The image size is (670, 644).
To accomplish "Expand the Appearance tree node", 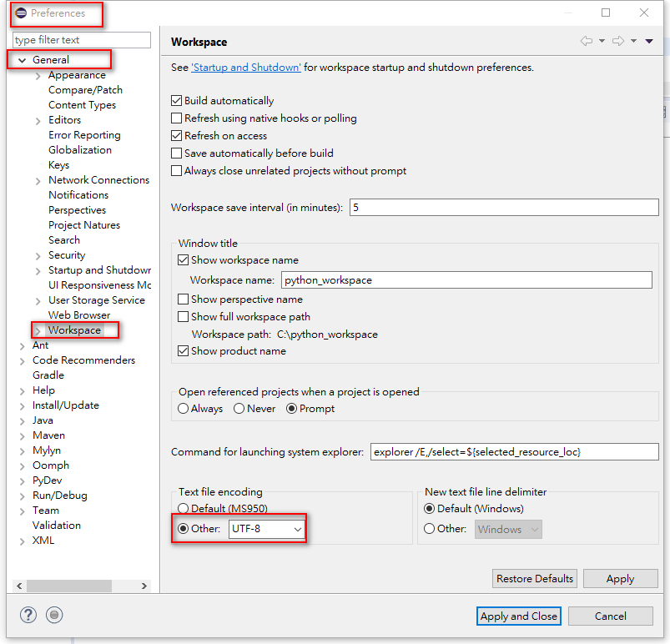I will (38, 76).
